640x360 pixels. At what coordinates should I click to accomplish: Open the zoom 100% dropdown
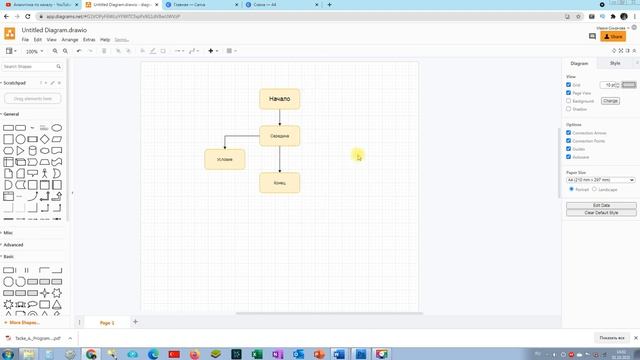point(34,51)
